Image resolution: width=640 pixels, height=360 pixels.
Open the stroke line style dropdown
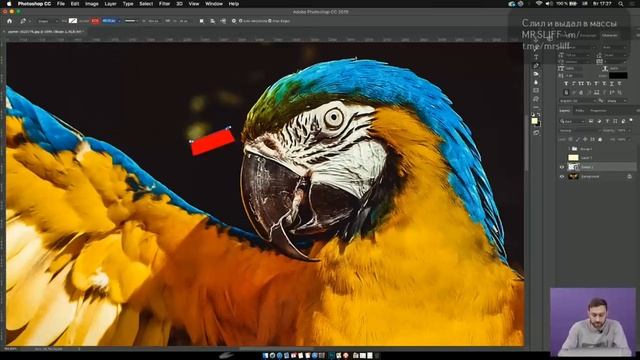coord(131,21)
